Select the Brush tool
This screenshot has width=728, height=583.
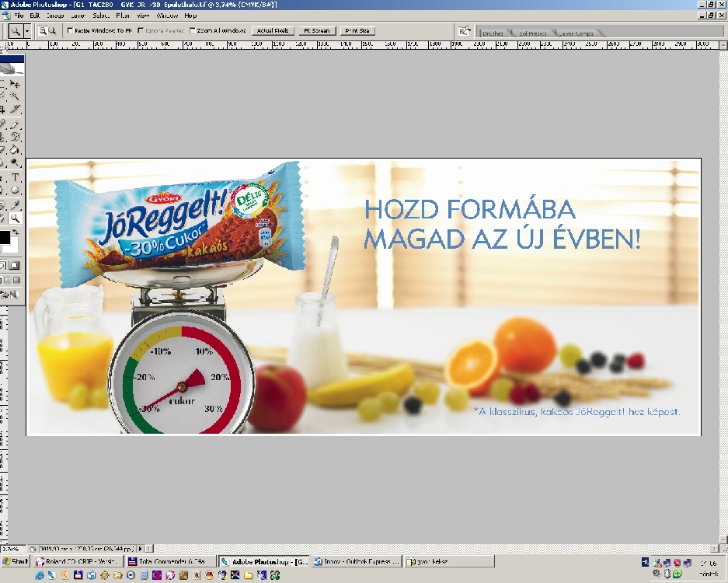click(16, 124)
